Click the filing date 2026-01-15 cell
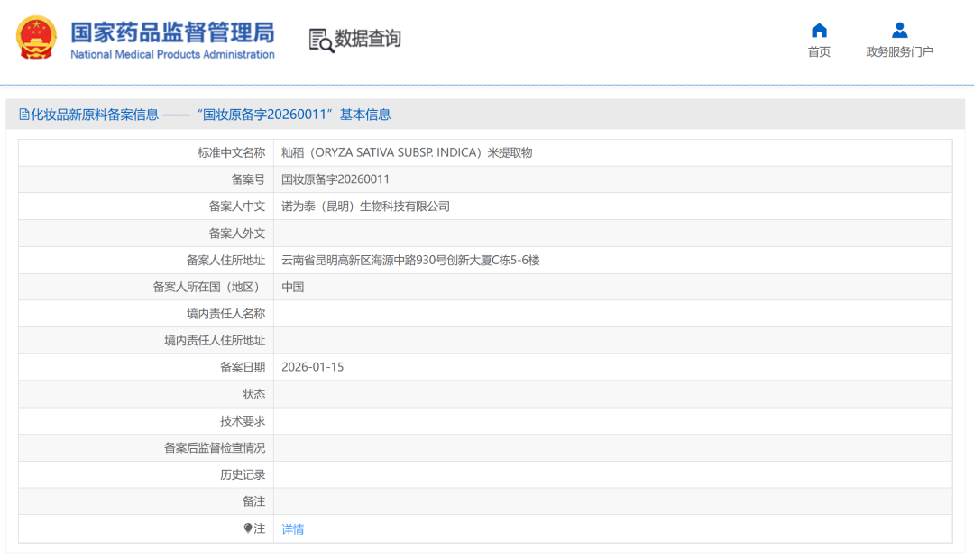The width and height of the screenshot is (974, 560). [311, 367]
